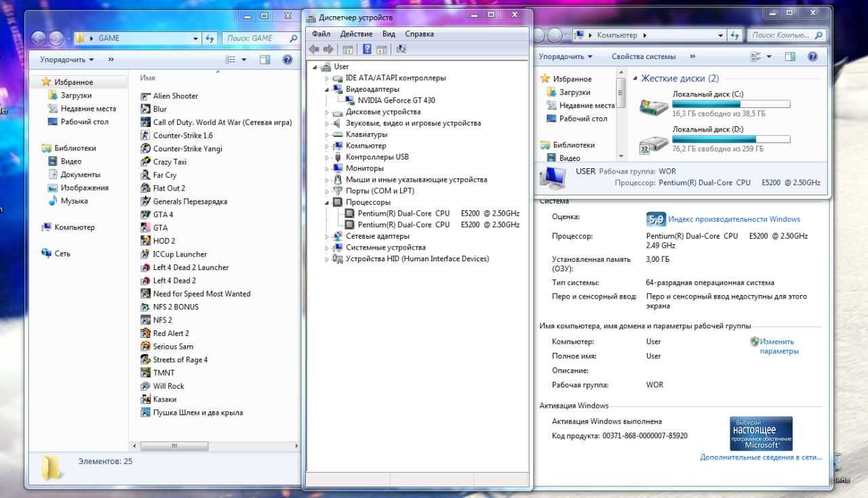Open Загрузки in GAME window sidebar

click(x=76, y=96)
